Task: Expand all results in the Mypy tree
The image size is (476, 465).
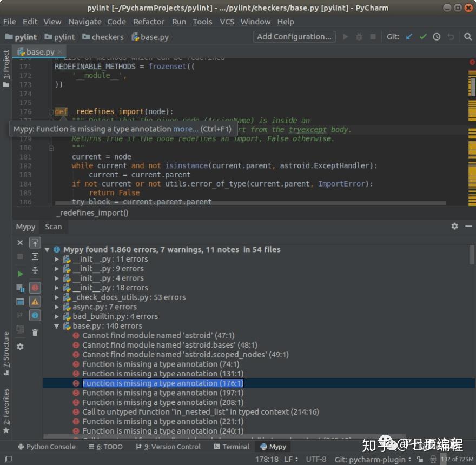Action: (35, 256)
